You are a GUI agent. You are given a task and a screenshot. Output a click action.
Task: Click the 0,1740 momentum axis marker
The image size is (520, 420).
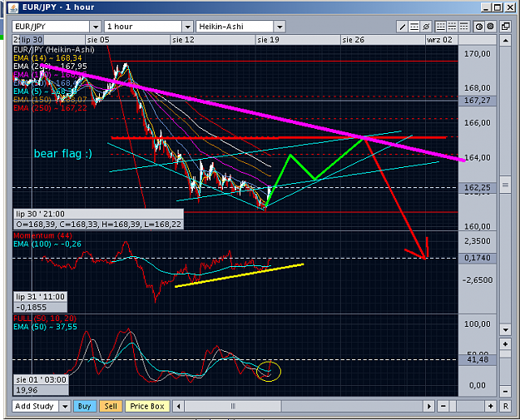coord(478,258)
